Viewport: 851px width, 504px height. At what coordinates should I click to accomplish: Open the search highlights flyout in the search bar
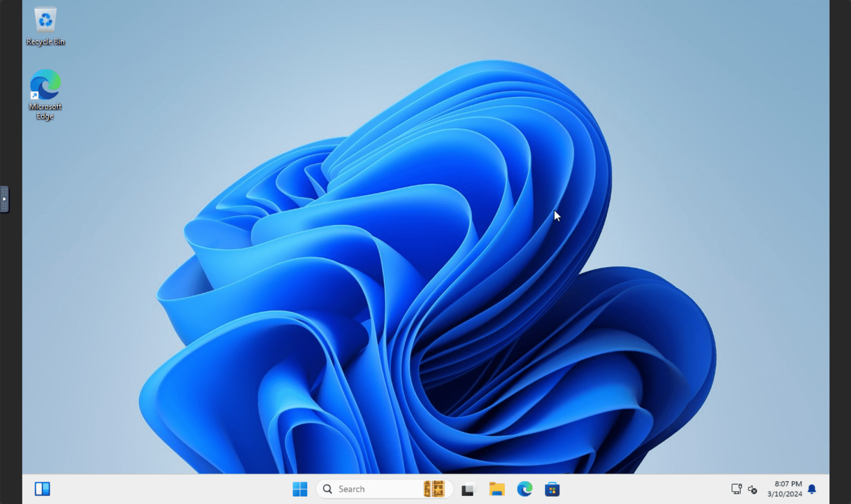pyautogui.click(x=434, y=489)
